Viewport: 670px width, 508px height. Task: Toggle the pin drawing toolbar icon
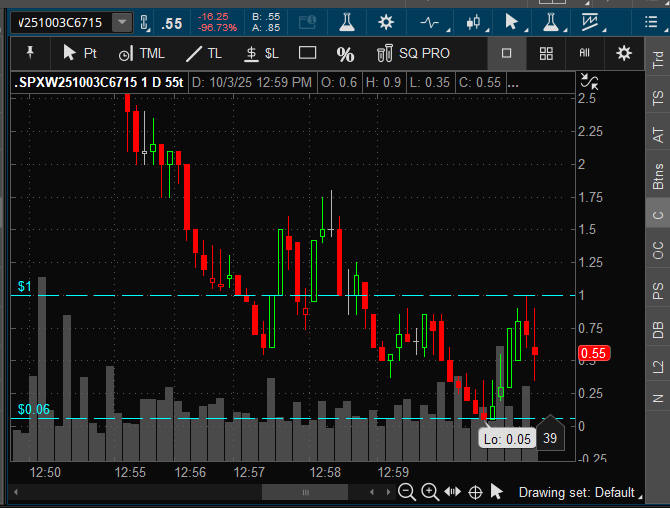[x=30, y=53]
